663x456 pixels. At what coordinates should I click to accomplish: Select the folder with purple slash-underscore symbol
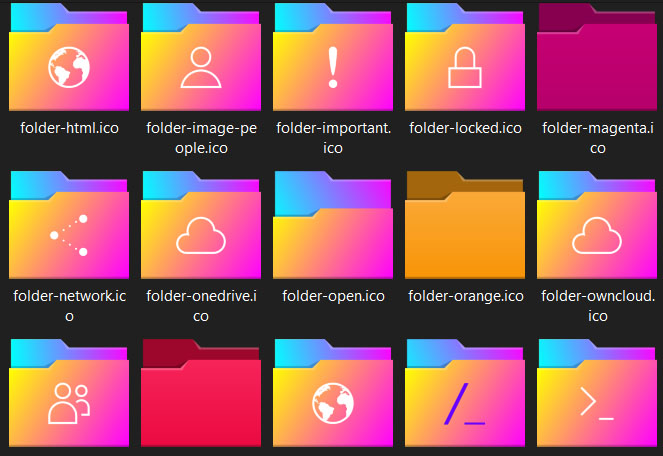(x=464, y=397)
